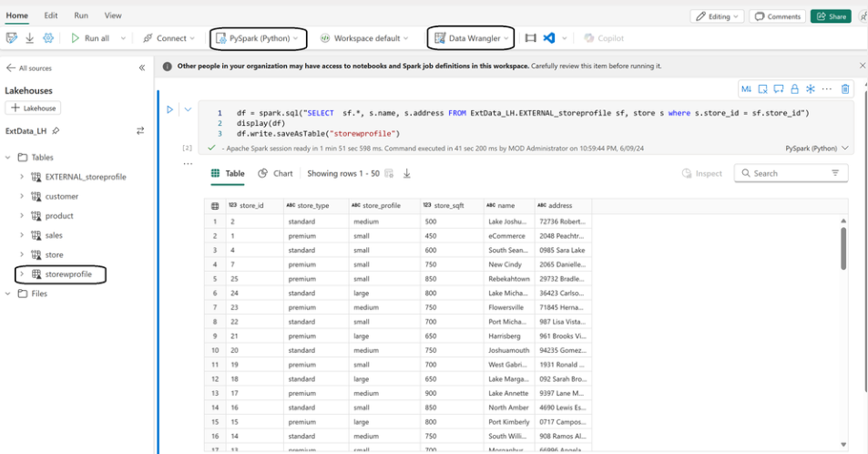Expand the sales table node
Viewport: 868px width, 454px height.
[22, 235]
